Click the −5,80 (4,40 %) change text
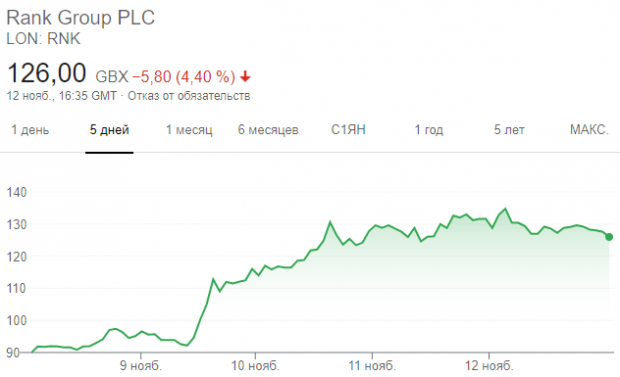Viewport: 620px width, 377px height. point(184,76)
